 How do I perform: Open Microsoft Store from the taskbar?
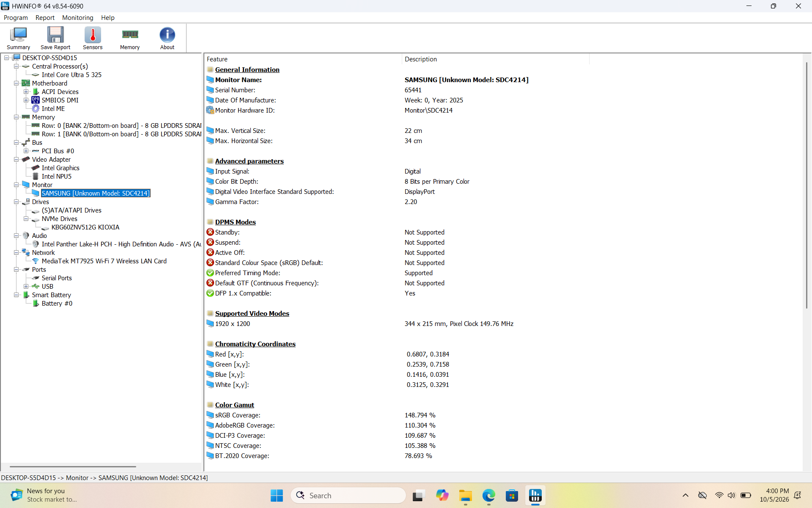tap(512, 495)
